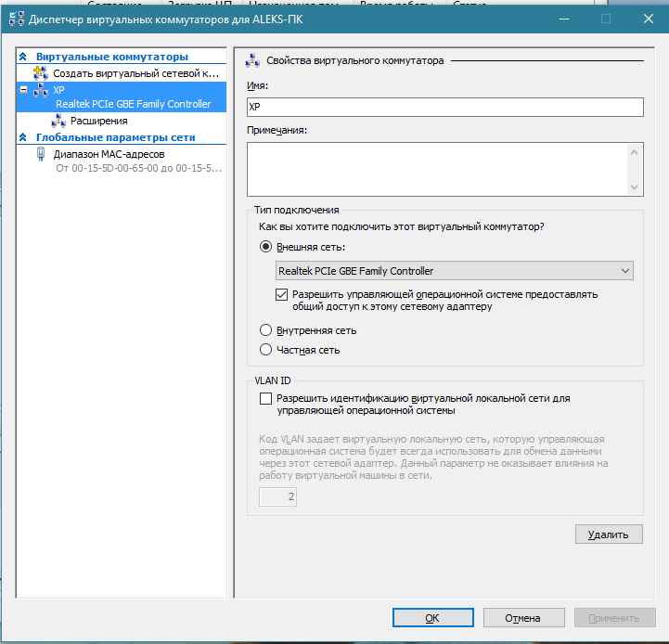Select the Частная сеть radio button

tap(265, 350)
